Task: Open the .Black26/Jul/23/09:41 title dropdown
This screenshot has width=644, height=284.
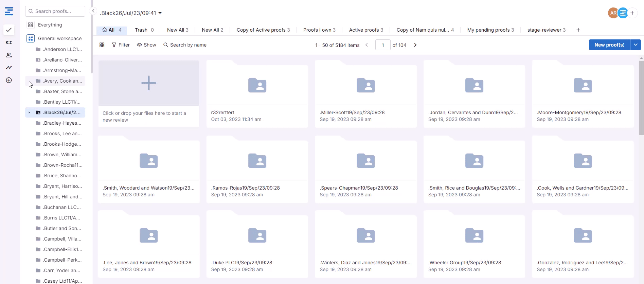Action: 160,13
